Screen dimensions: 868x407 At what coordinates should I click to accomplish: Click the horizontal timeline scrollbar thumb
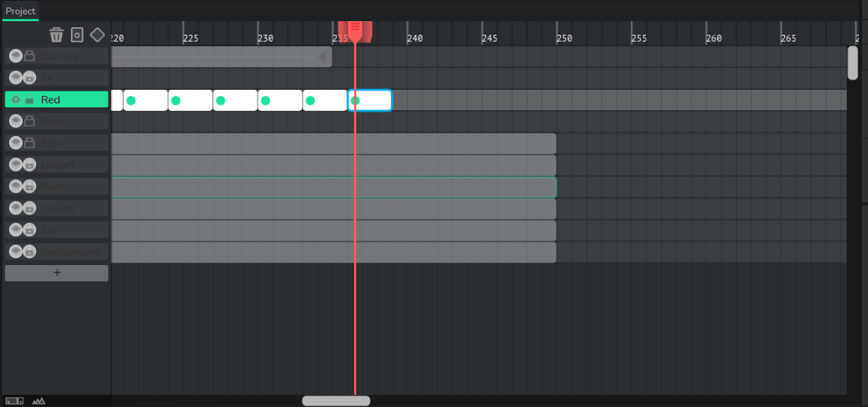tap(336, 401)
